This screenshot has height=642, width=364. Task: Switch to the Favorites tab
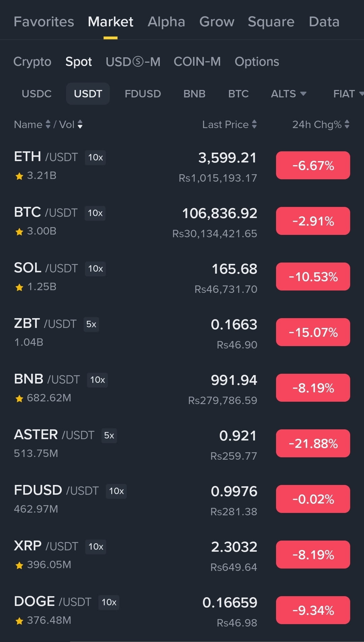[x=44, y=22]
